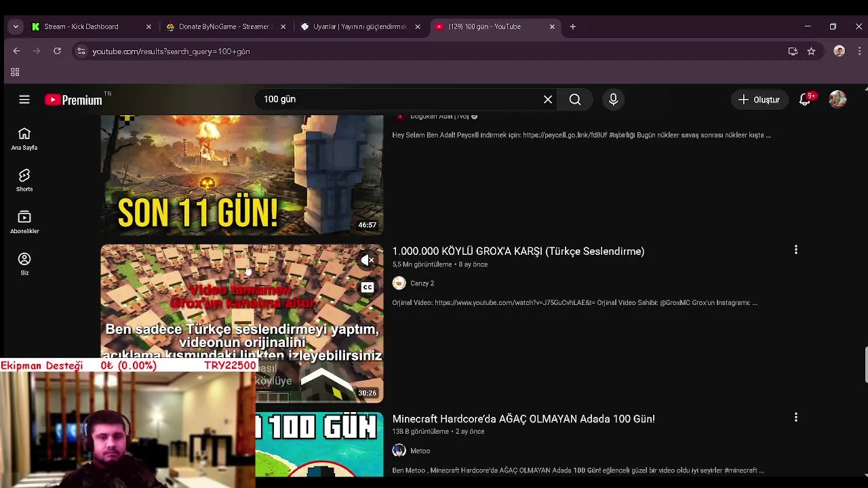This screenshot has height=488, width=868.
Task: Click the Paycell description text of first video
Action: pyautogui.click(x=581, y=135)
